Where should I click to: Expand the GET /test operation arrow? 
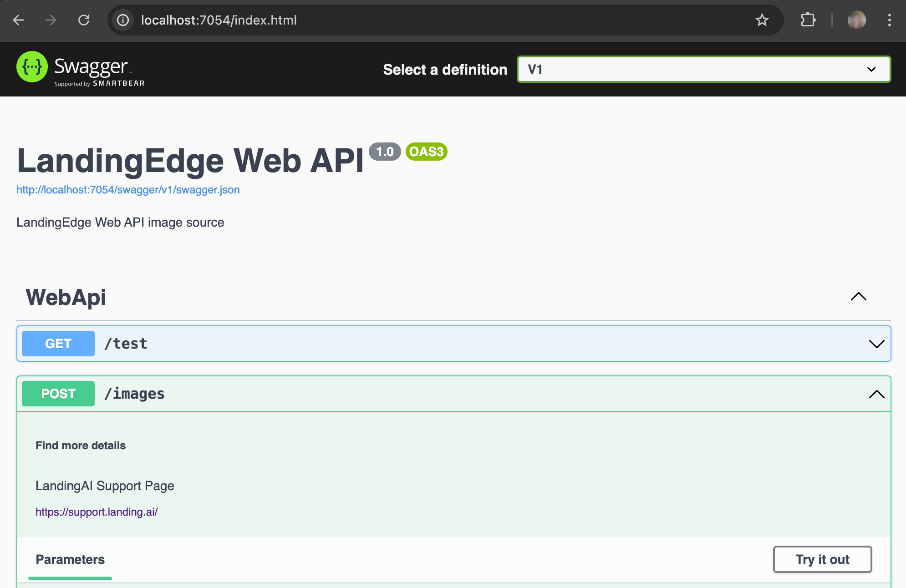pos(876,344)
